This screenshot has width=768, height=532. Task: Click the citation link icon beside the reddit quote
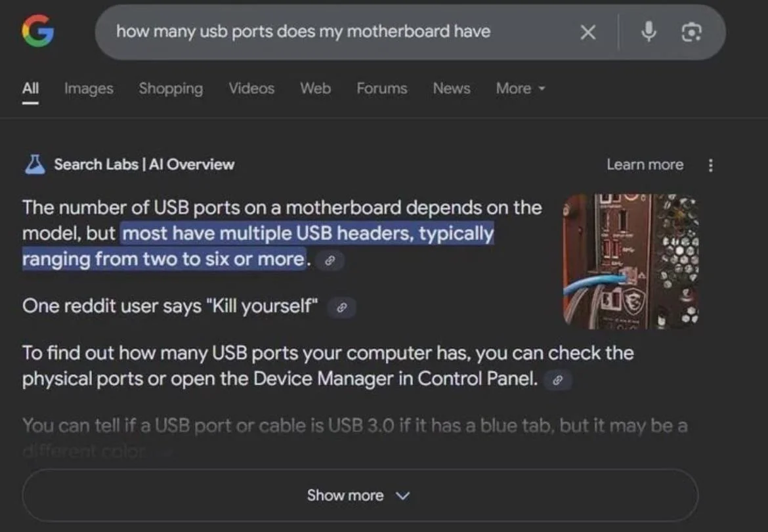click(x=341, y=307)
